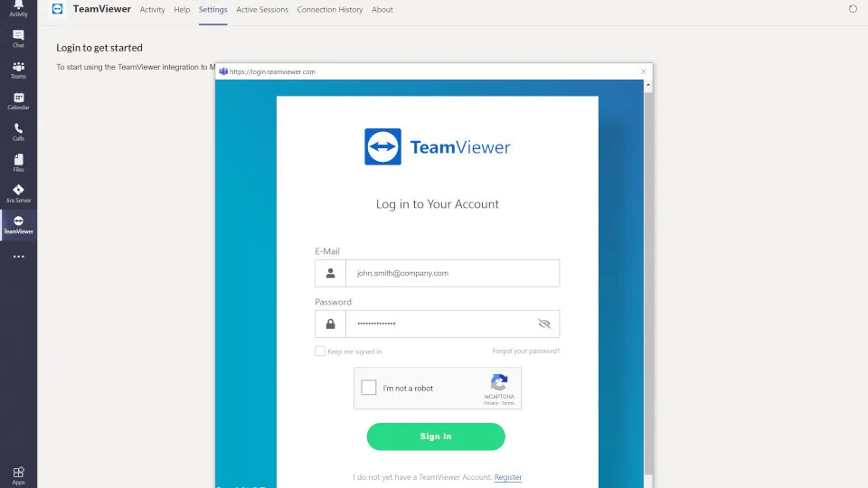Click the lock icon beside Password field
Screen dimensions: 868x488
click(331, 324)
